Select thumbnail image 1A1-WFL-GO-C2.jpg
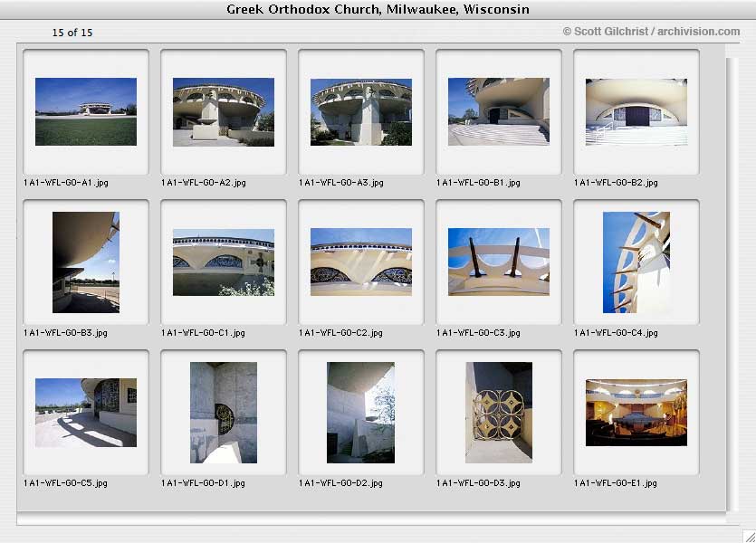 tap(361, 262)
